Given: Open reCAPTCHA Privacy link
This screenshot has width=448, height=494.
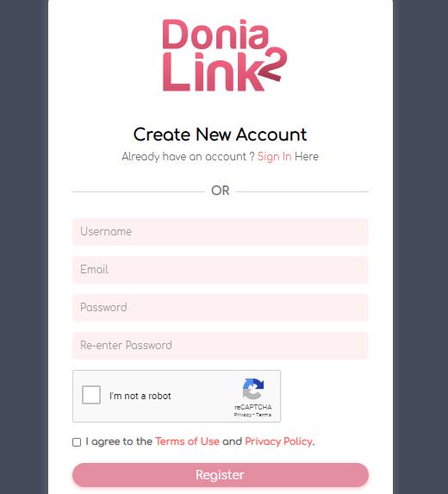Looking at the screenshot, I should tap(242, 415).
